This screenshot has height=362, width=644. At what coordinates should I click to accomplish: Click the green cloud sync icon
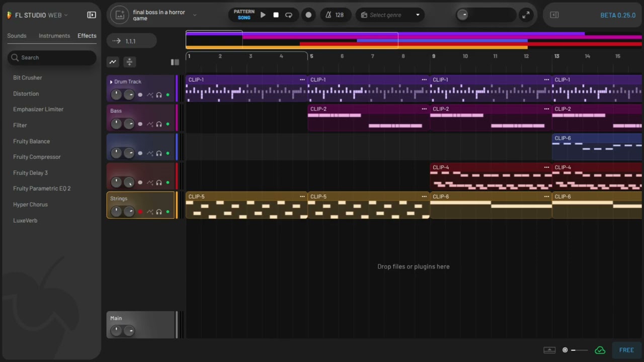pyautogui.click(x=600, y=350)
